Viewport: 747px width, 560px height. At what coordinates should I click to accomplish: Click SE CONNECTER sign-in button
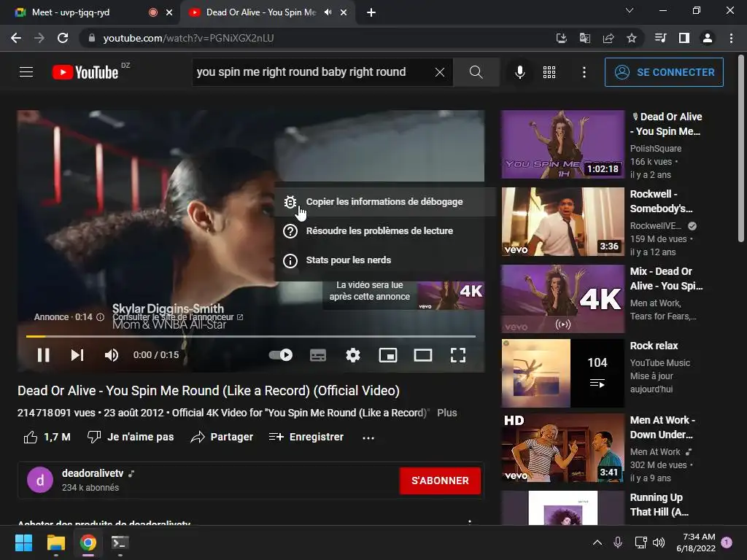tap(664, 72)
